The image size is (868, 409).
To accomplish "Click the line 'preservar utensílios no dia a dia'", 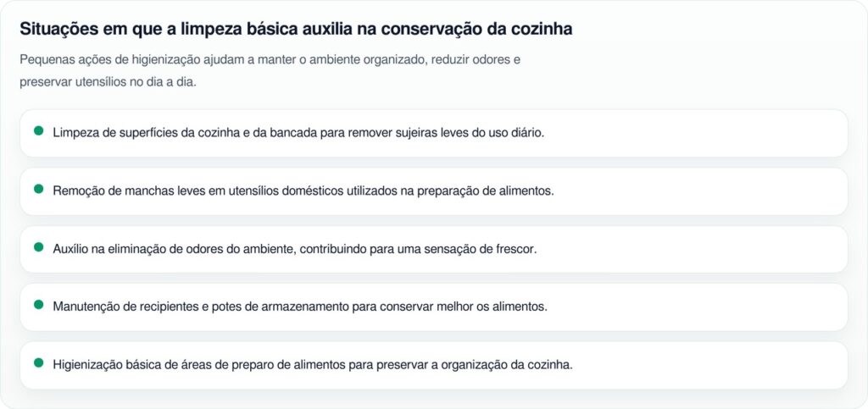I will coord(108,83).
